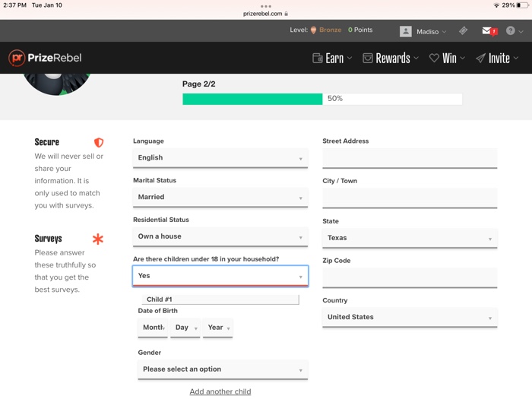Click the Date of Birth label
The image size is (532, 399).
(x=157, y=311)
